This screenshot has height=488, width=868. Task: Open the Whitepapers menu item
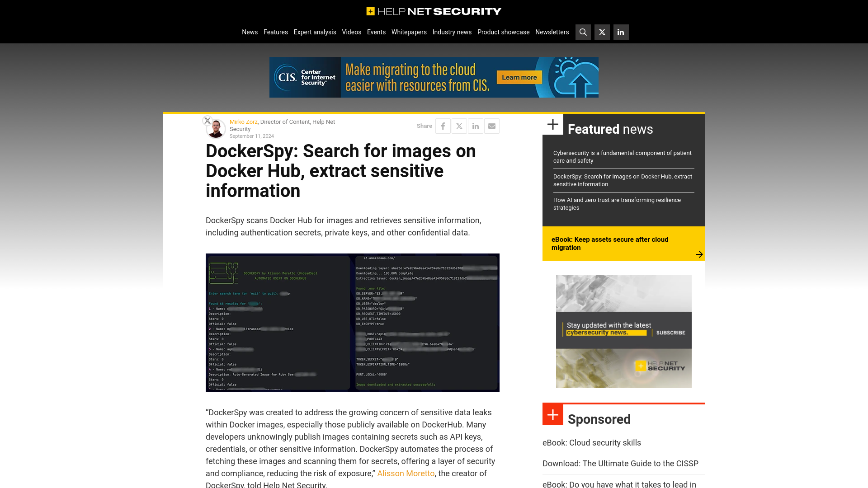pos(409,32)
